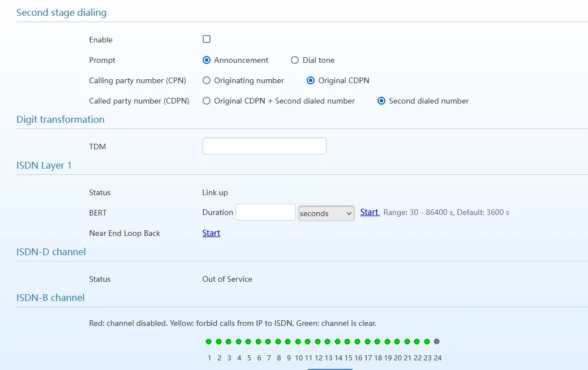Click the 'Called party number (CDPN)' label
Viewport: 588px width, 370px height.
[139, 101]
